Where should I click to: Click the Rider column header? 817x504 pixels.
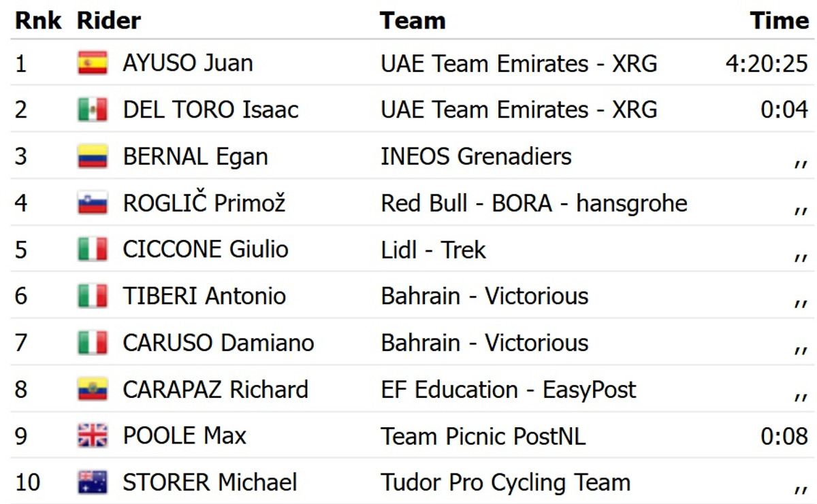point(109,20)
